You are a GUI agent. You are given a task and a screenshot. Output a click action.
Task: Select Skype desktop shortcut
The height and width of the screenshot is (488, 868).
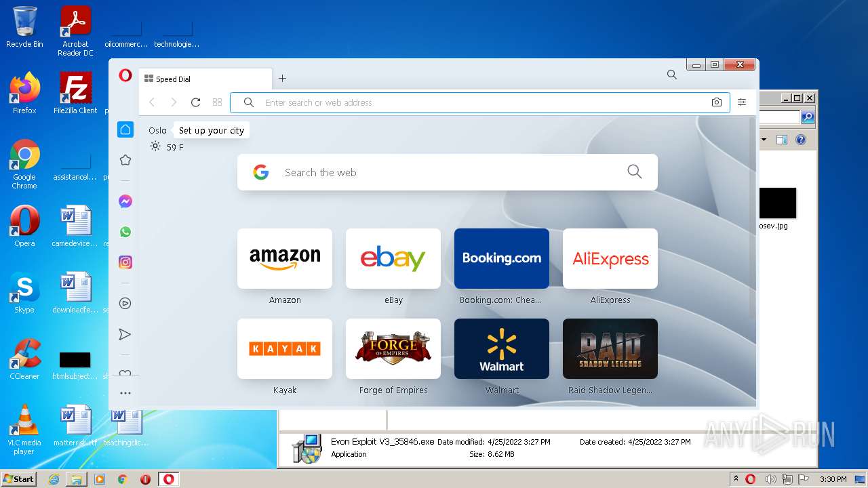(24, 293)
